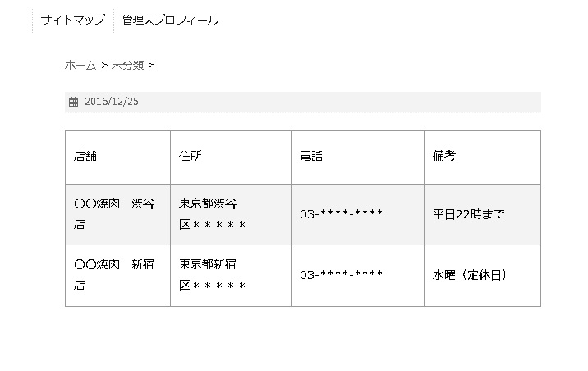The image size is (588, 371).
Task: Click the first breadcrumb separator arrow after ホーム
Action: point(104,65)
